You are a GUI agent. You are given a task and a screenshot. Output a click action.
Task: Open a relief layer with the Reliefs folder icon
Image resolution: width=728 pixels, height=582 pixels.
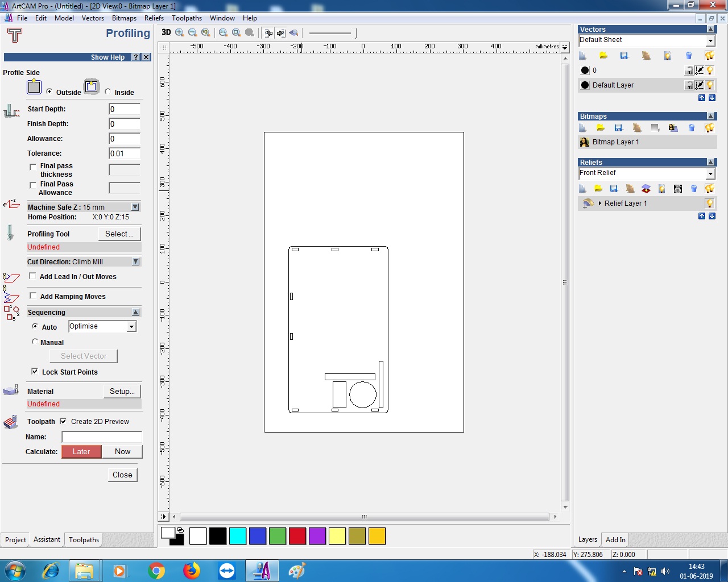pos(598,189)
